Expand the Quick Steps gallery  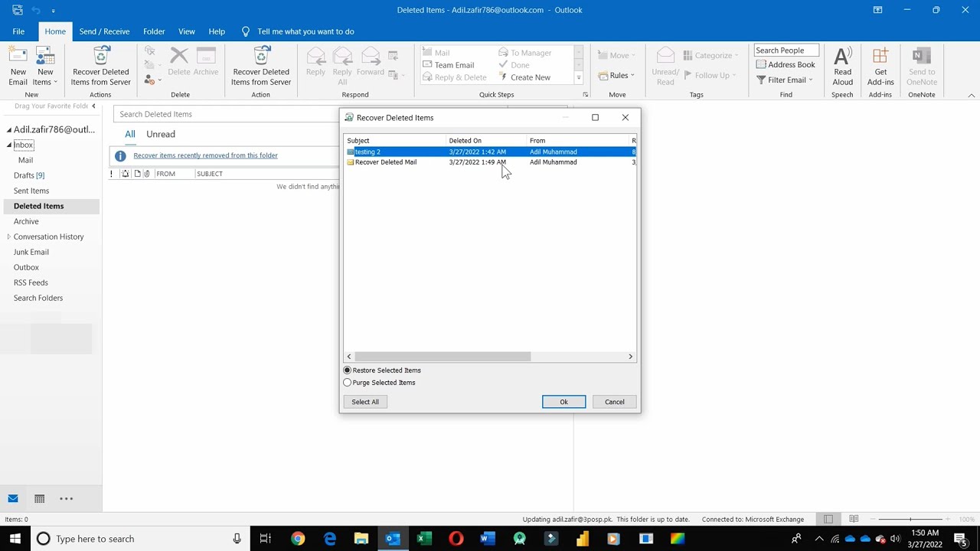click(579, 77)
